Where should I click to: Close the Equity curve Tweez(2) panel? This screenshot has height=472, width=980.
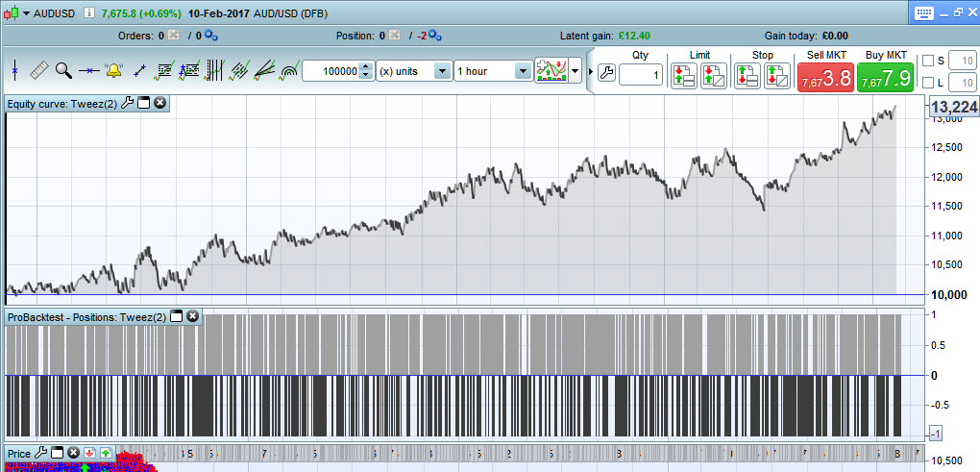159,103
